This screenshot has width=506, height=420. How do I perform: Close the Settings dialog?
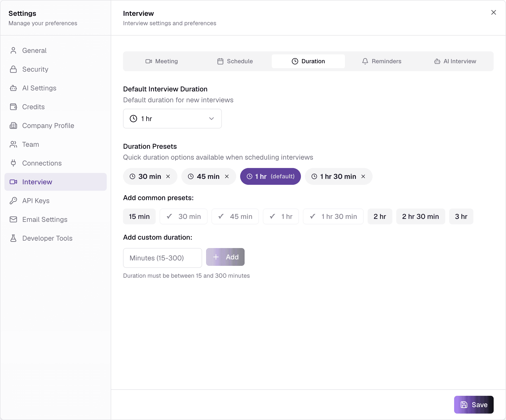tap(494, 12)
